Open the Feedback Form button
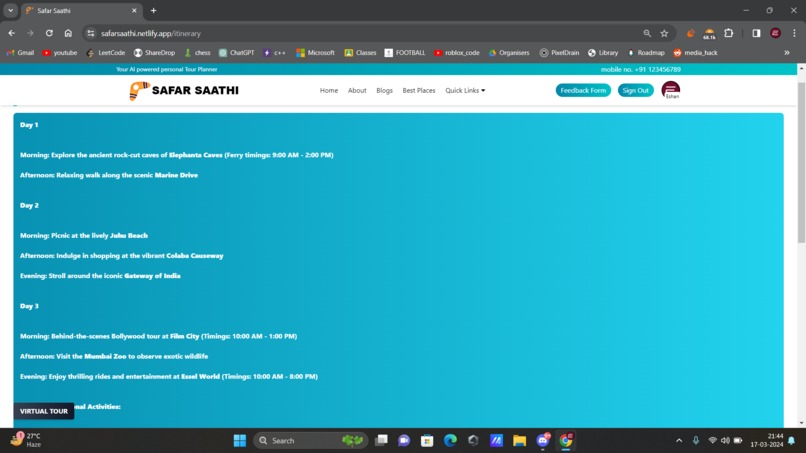The height and width of the screenshot is (453, 806). coord(583,90)
